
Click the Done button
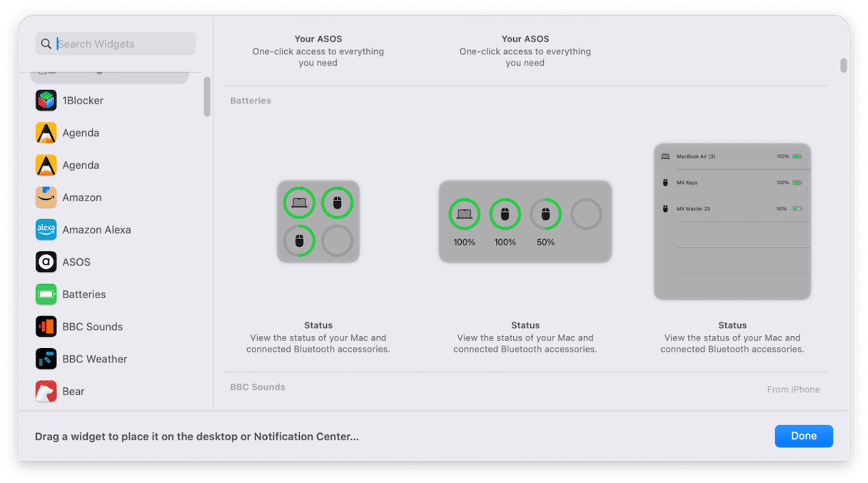(x=804, y=436)
